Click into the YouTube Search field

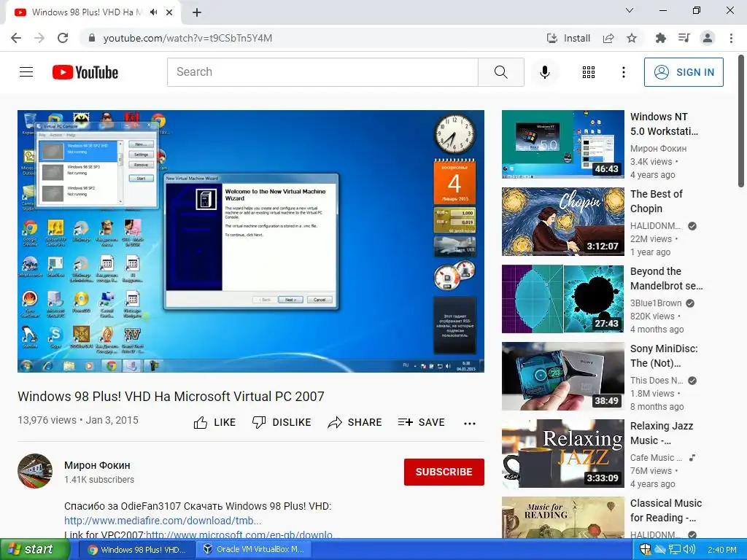322,72
